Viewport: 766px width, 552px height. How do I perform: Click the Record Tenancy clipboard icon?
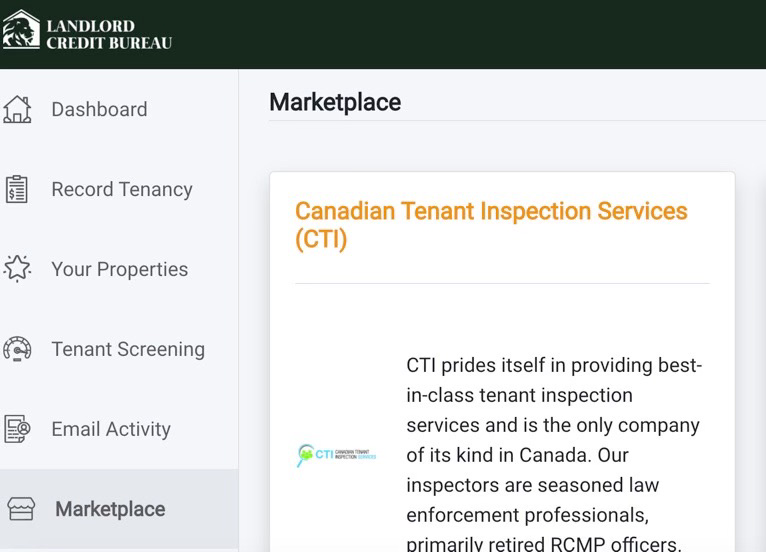(17, 189)
